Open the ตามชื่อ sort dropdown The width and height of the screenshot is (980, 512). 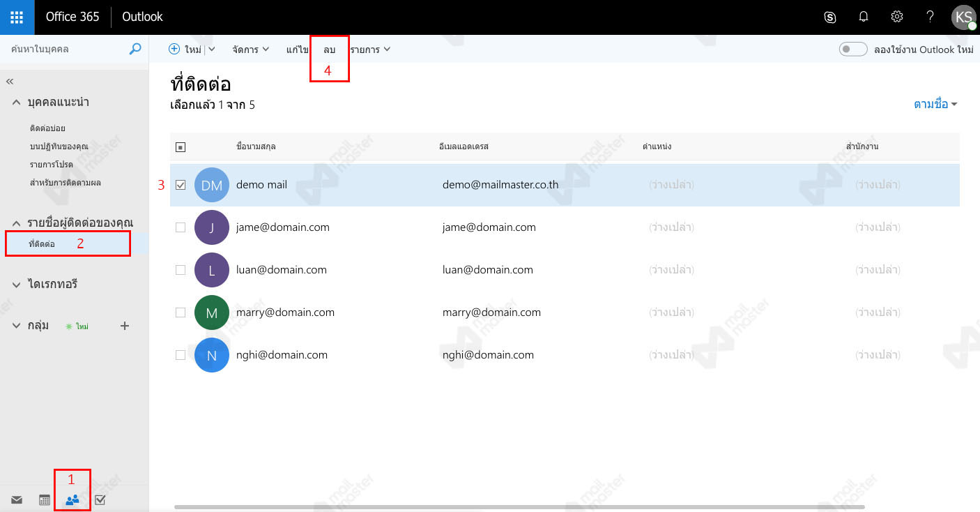pyautogui.click(x=935, y=104)
